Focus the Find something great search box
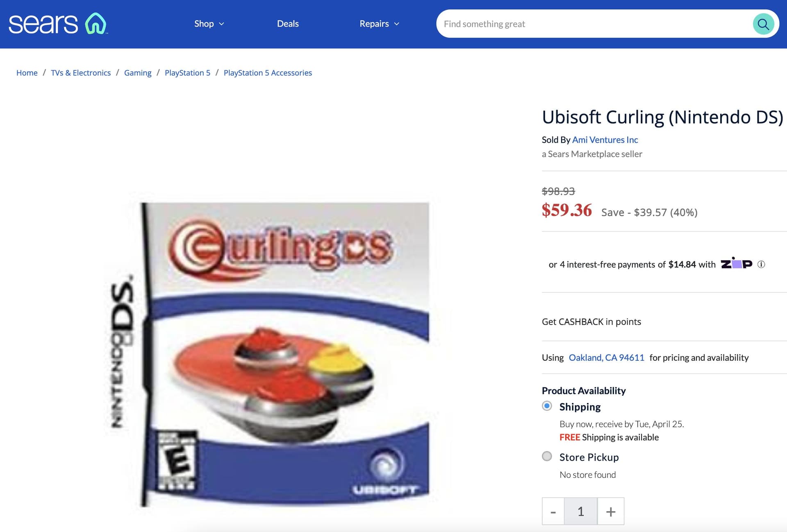This screenshot has width=787, height=532. (x=594, y=24)
